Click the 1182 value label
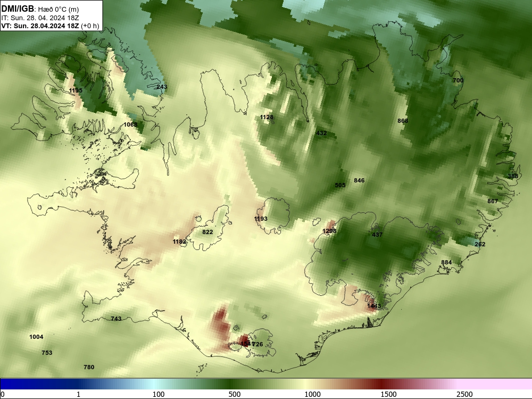This screenshot has width=532, height=399. coord(179,242)
